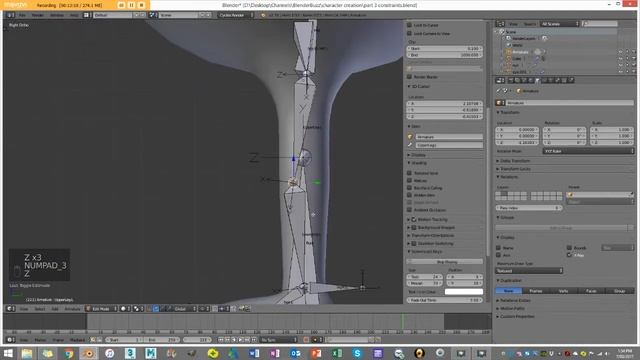
Task: Click the 3D viewport editor type icon
Action: click(x=10, y=309)
